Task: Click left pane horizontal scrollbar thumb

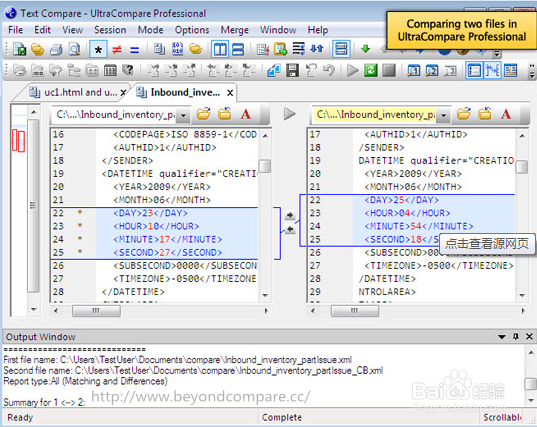Action: (96, 311)
